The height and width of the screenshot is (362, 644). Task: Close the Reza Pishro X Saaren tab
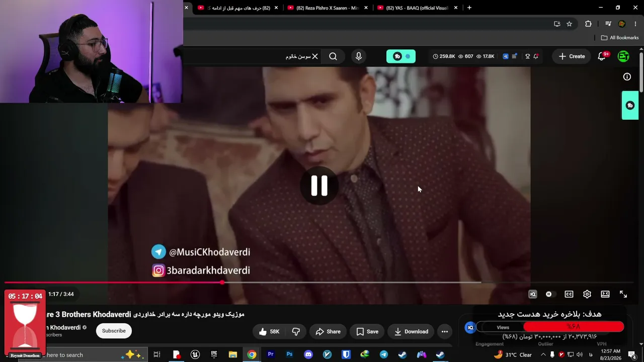tap(366, 8)
